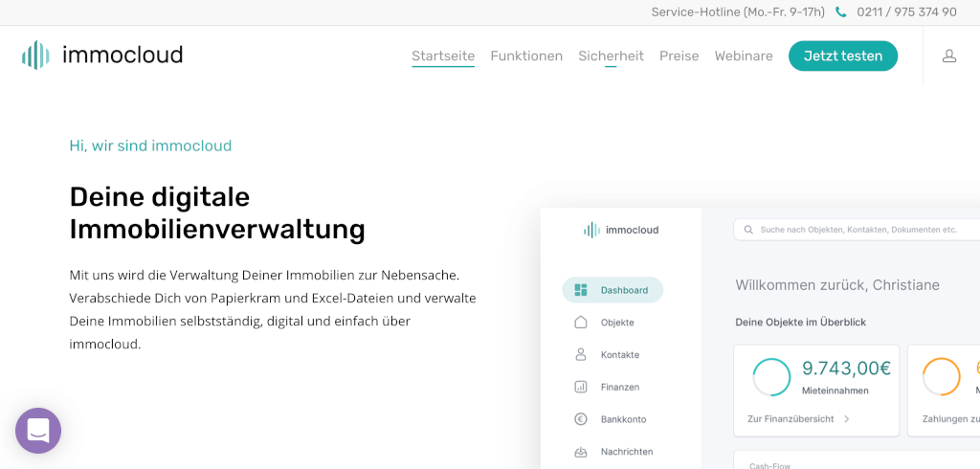Click the Cash-Flow card label
Image resolution: width=980 pixels, height=469 pixels.
click(x=770, y=466)
